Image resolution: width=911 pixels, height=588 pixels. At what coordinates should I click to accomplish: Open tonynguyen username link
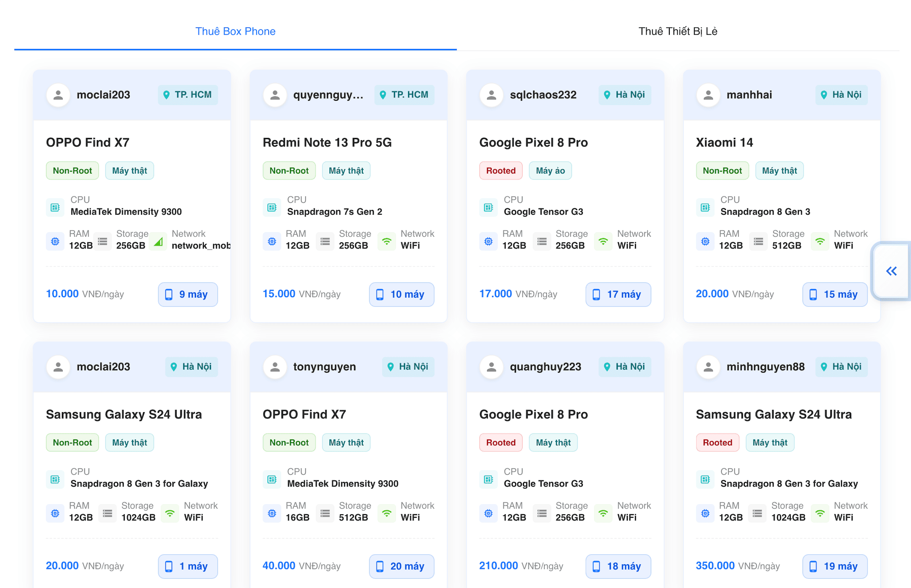pyautogui.click(x=324, y=367)
